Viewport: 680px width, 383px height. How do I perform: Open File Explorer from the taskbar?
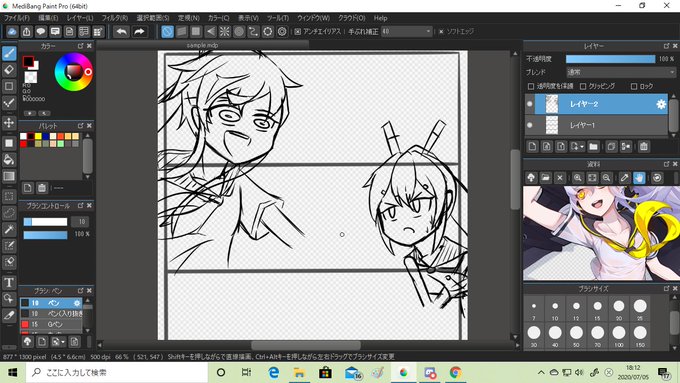pyautogui.click(x=299, y=373)
